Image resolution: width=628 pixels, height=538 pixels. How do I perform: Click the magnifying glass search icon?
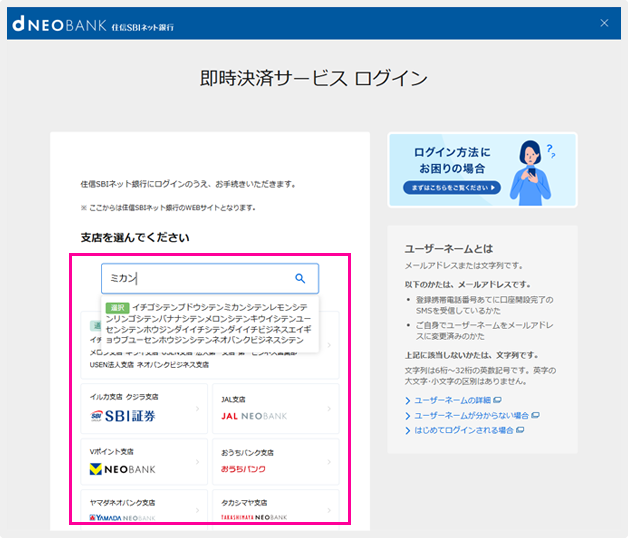tap(300, 279)
